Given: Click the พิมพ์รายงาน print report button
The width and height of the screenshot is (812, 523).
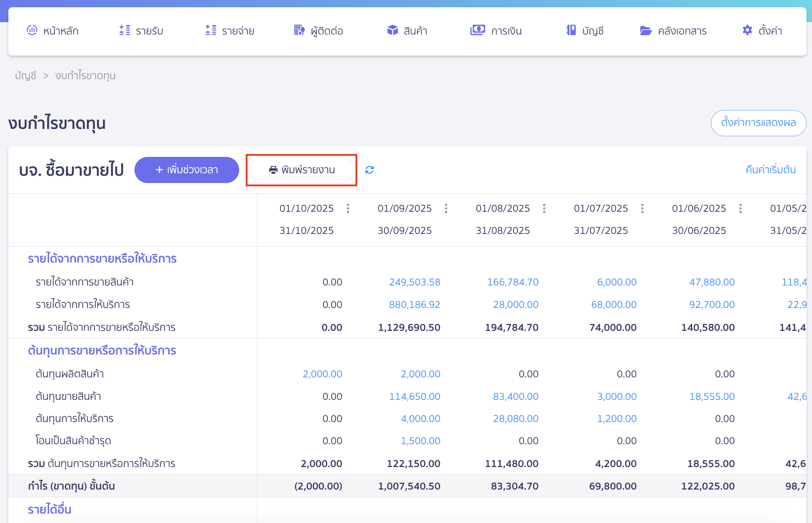Looking at the screenshot, I should 302,170.
